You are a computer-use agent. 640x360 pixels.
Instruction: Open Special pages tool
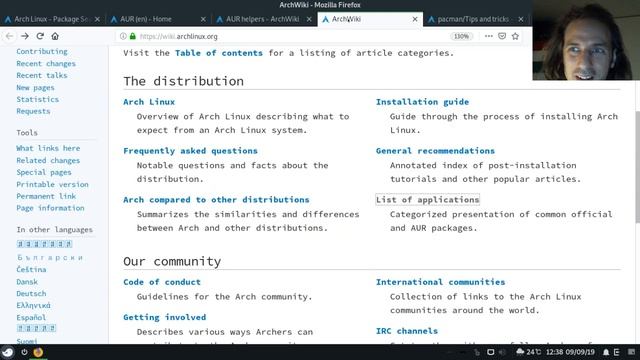(44, 173)
